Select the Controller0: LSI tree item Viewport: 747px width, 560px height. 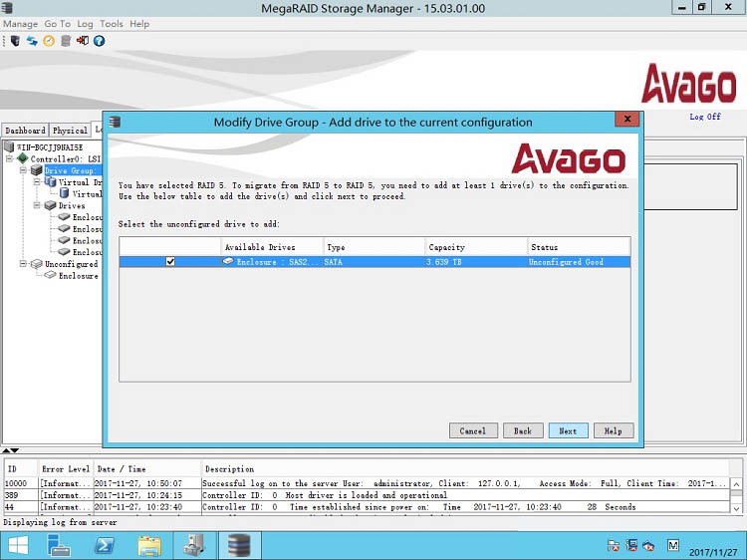point(66,158)
